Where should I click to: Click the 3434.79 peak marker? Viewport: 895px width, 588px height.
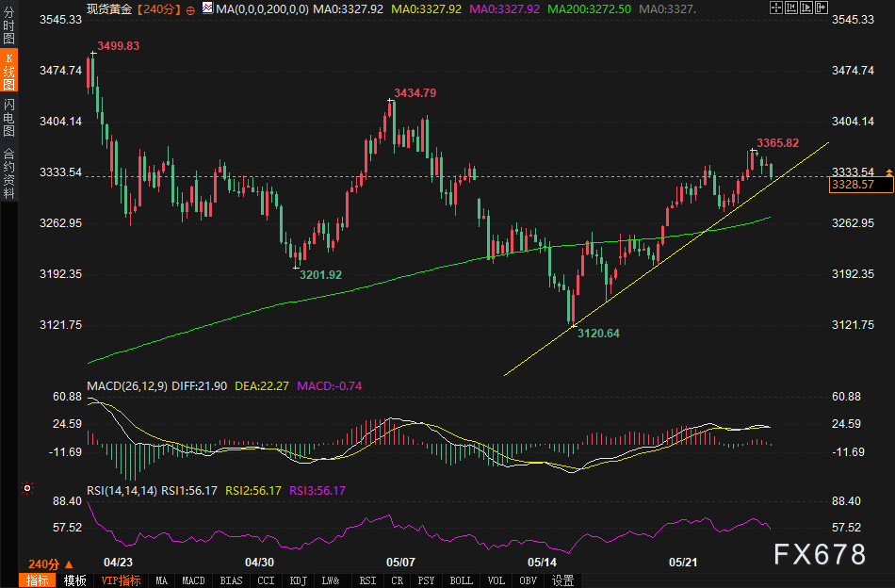point(389,99)
